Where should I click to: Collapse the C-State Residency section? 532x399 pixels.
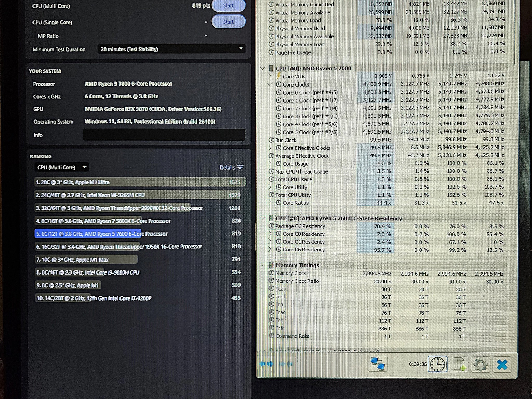tap(263, 218)
